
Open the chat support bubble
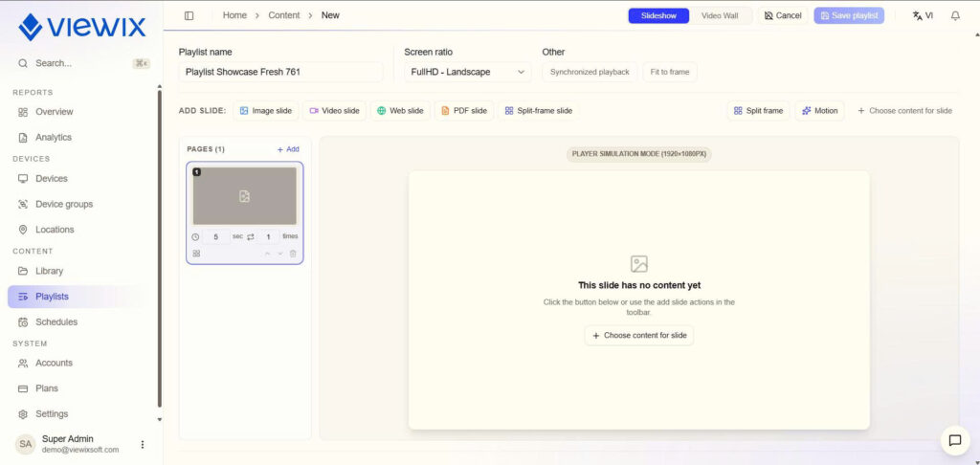pos(955,441)
